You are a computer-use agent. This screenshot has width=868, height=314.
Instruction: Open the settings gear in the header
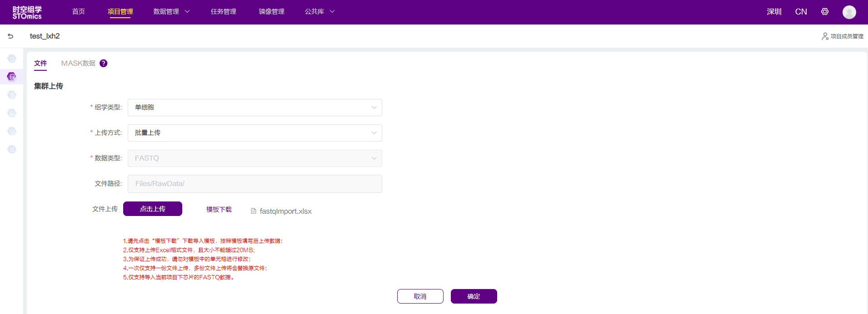[x=825, y=12]
